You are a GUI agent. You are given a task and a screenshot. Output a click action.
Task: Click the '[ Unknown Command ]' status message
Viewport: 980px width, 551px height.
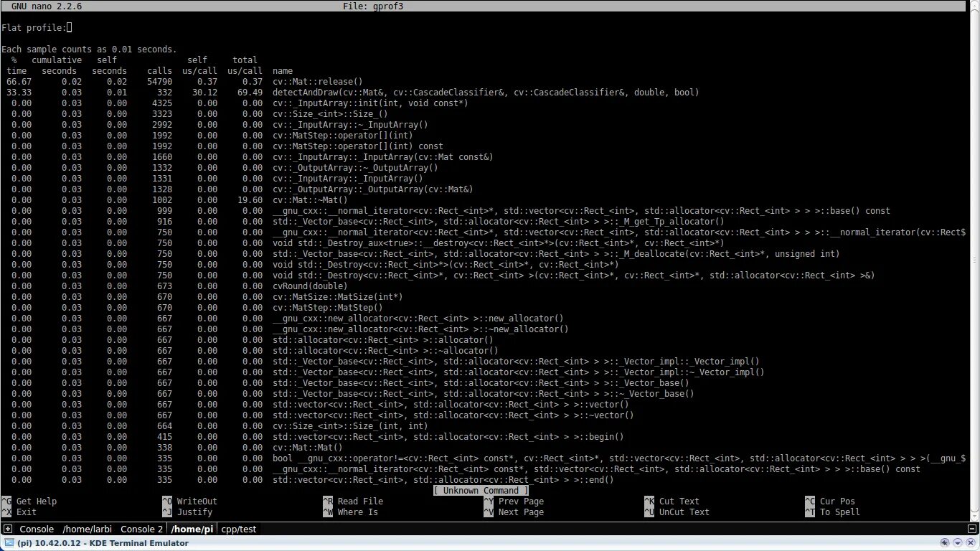[481, 491]
